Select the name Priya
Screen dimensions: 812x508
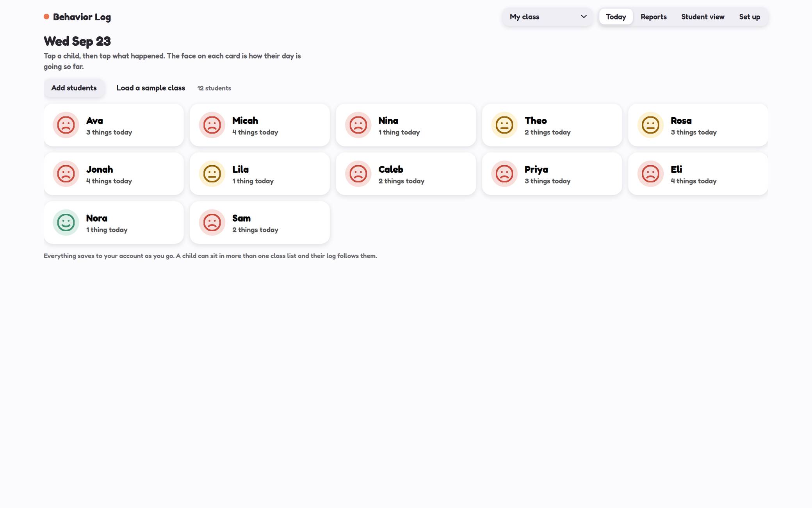536,170
